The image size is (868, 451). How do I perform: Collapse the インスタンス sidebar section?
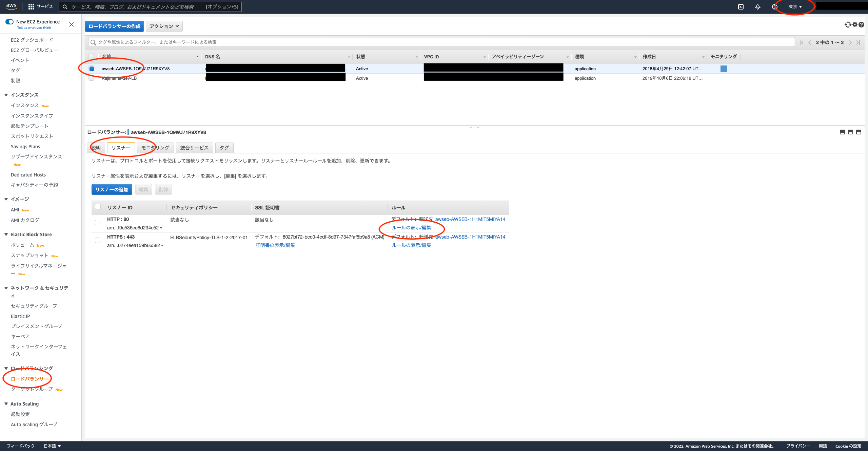6,95
